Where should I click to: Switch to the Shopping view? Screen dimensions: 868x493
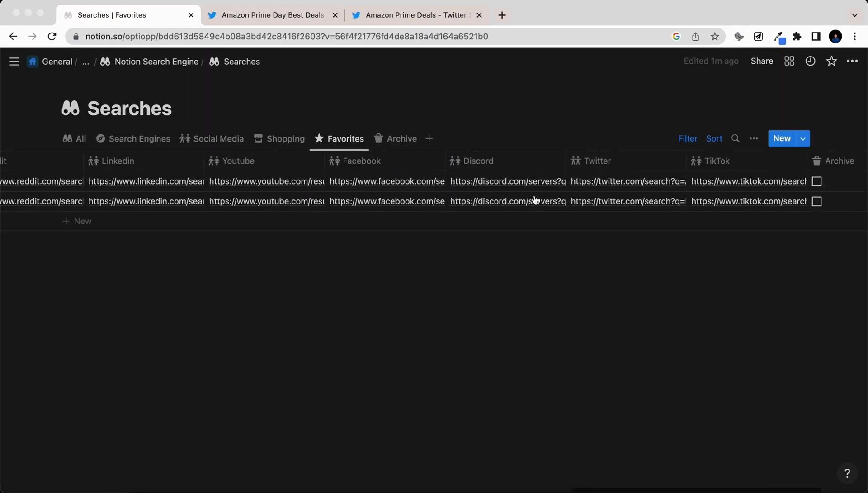(x=279, y=139)
